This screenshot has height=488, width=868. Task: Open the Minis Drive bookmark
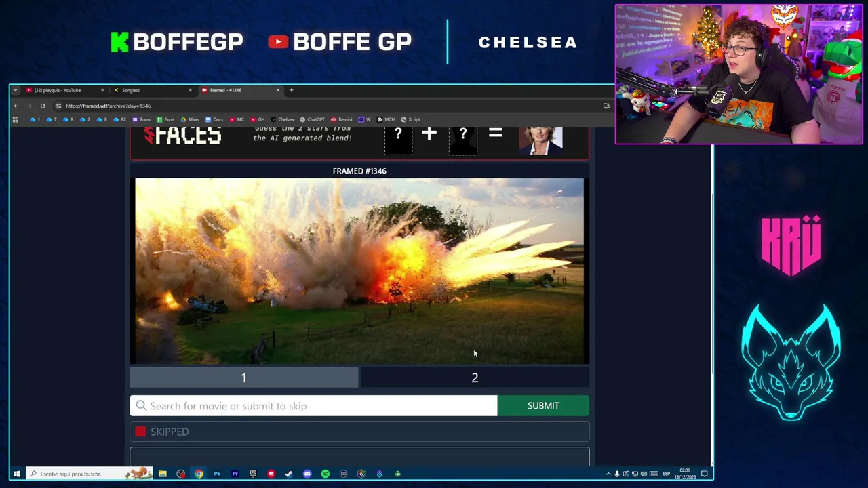(x=190, y=119)
